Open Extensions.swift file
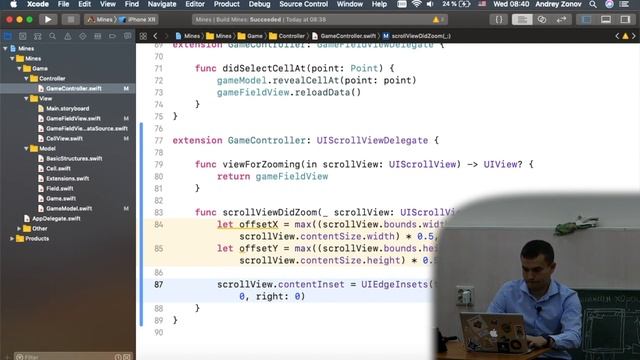Image resolution: width=640 pixels, height=360 pixels. click(x=68, y=178)
